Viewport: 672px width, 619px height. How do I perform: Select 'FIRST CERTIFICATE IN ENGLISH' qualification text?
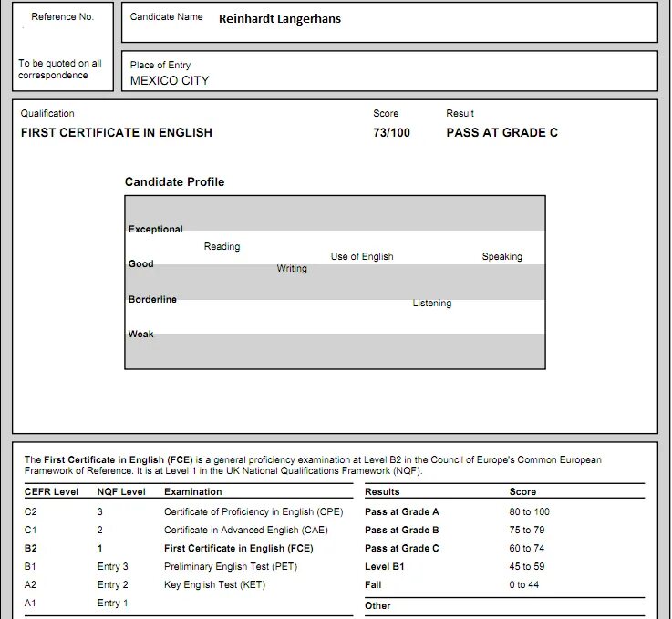[x=117, y=132]
